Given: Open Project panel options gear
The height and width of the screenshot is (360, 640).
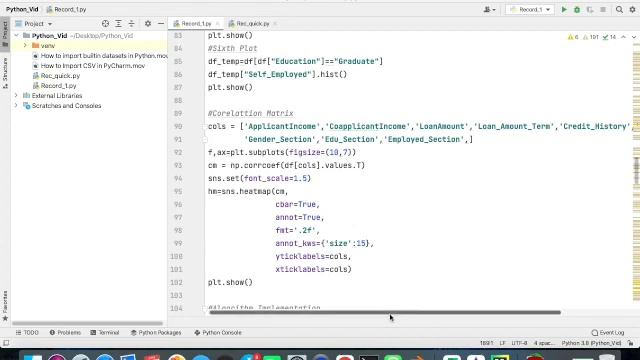Looking at the screenshot, I should (148, 24).
